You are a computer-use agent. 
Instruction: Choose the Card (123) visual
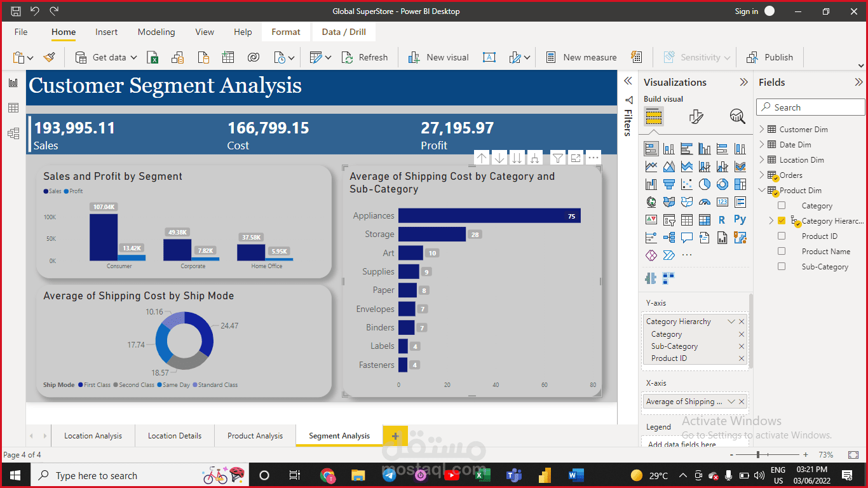[722, 202]
